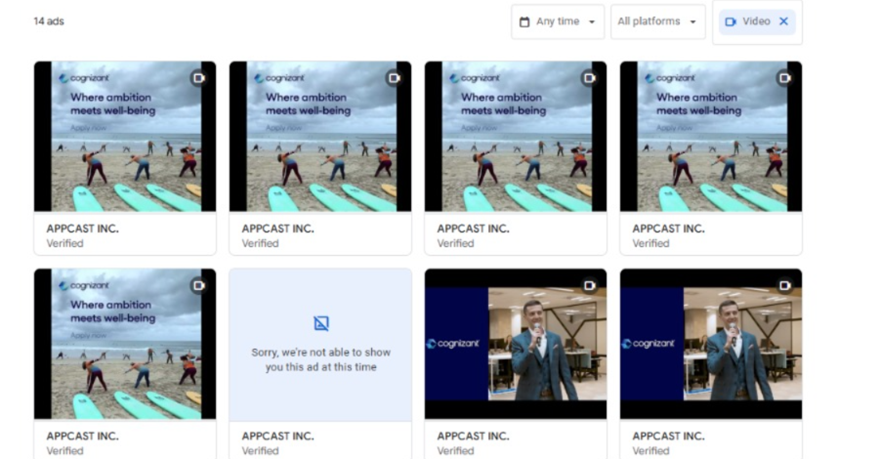Remove the Video filter with the X

(783, 22)
